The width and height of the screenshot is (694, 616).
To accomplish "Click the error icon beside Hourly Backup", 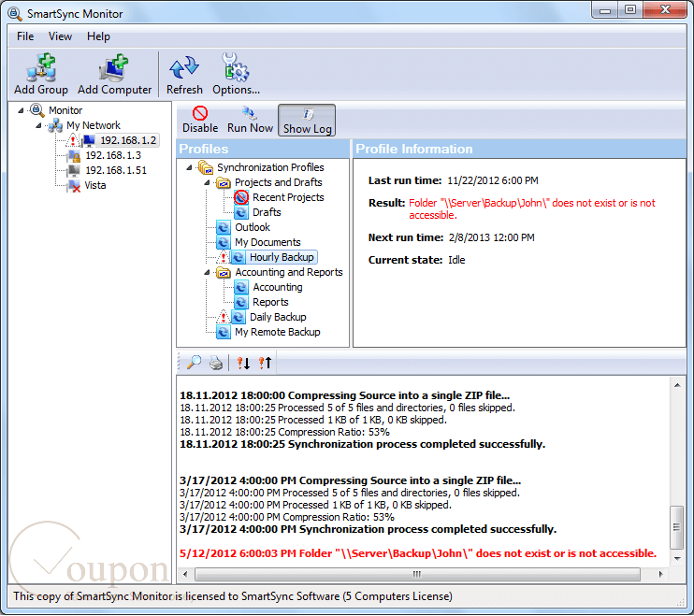I will click(224, 257).
